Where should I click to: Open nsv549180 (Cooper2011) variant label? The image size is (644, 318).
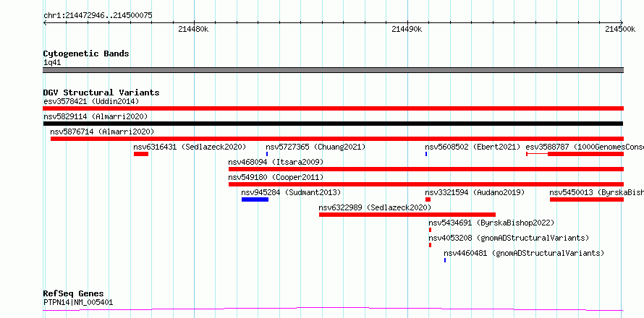tap(276, 177)
